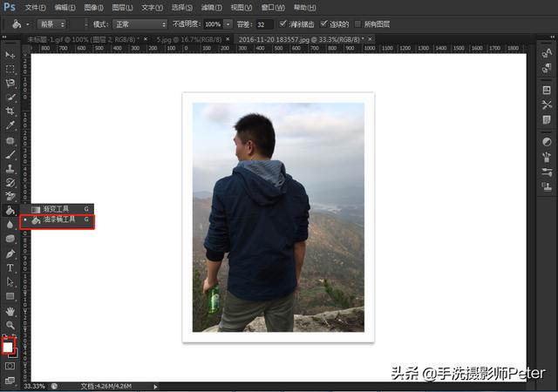Select the Eyedropper tool
This screenshot has height=392, width=558.
pyautogui.click(x=10, y=125)
